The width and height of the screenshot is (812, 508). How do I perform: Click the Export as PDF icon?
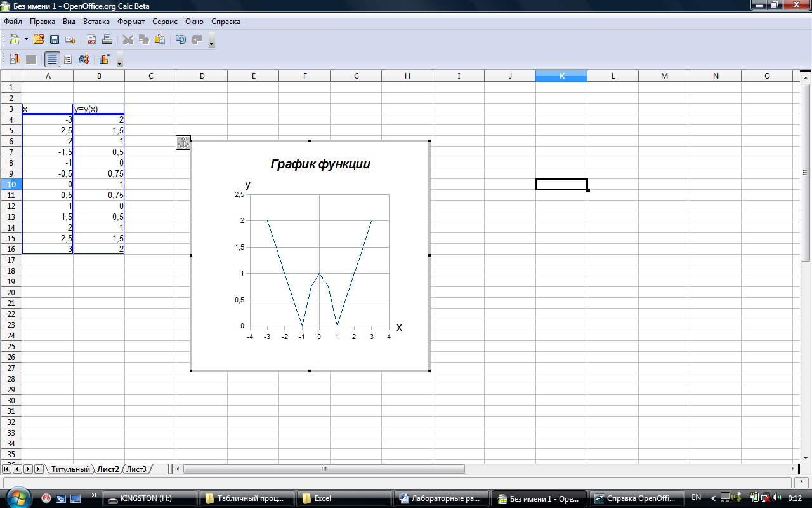tap(92, 39)
